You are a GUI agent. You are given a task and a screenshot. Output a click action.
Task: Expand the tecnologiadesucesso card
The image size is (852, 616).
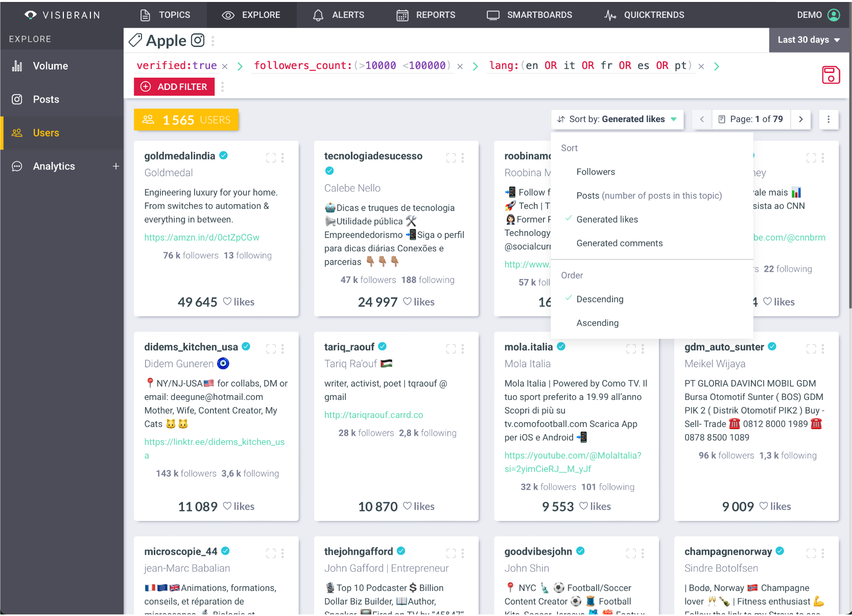(x=451, y=158)
